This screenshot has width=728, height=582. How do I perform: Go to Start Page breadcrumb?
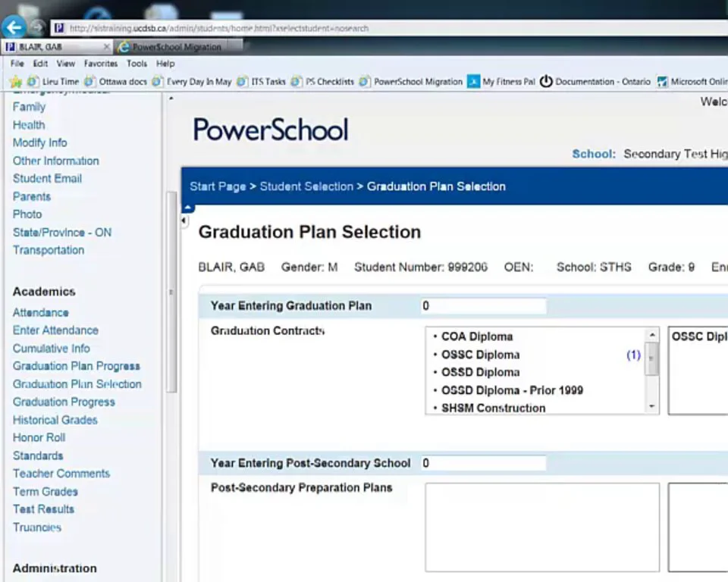pyautogui.click(x=218, y=186)
